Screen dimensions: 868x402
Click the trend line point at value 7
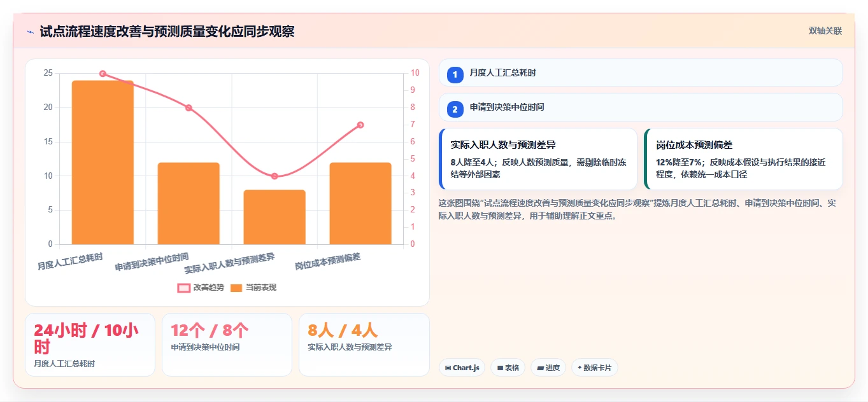tap(360, 125)
